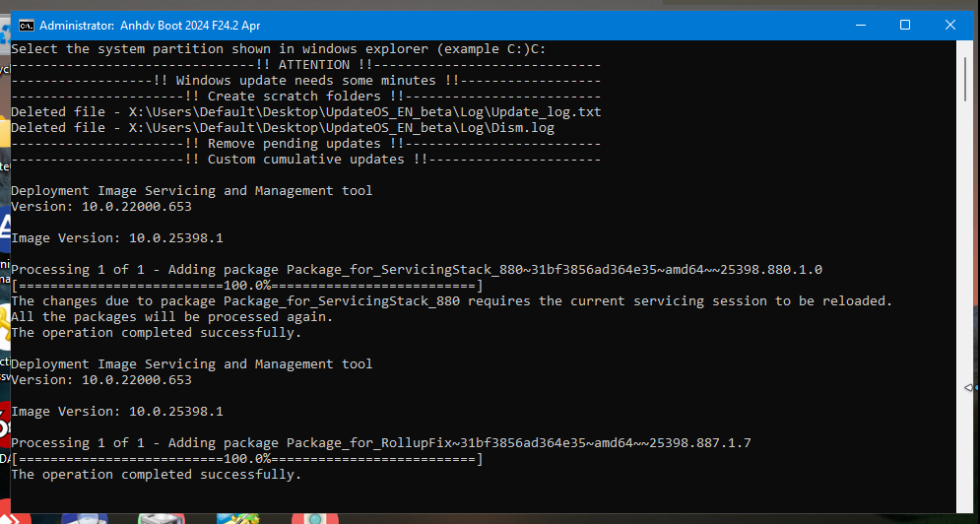Click the 'Remove pending updates' line
Screen dimensions: 980x524
click(306, 144)
